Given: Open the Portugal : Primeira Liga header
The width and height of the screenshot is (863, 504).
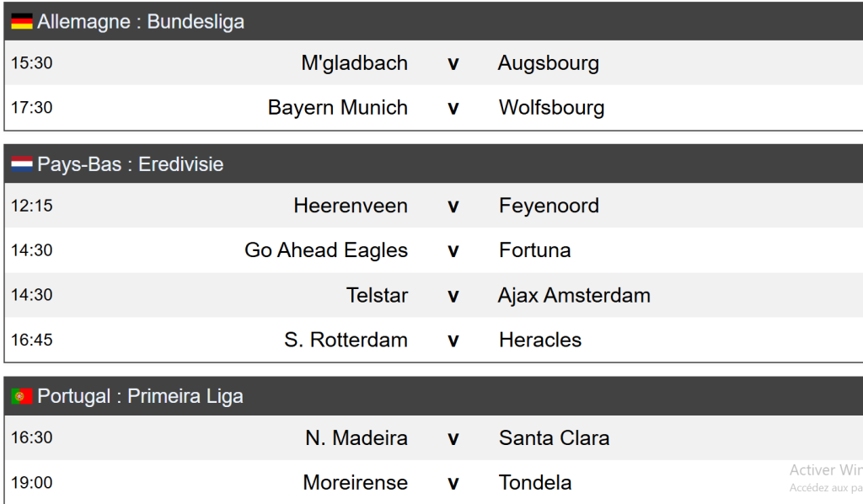Looking at the screenshot, I should (x=140, y=396).
